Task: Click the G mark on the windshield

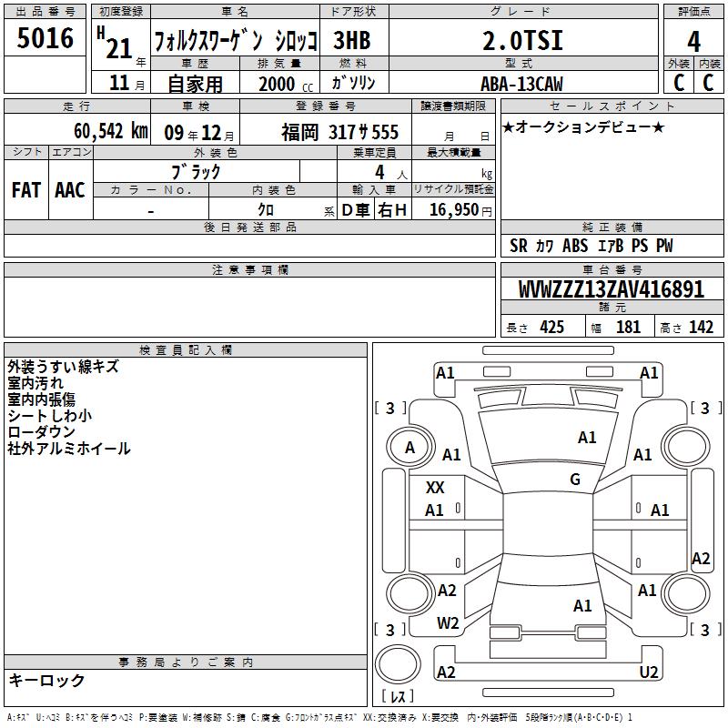Action: coord(575,480)
